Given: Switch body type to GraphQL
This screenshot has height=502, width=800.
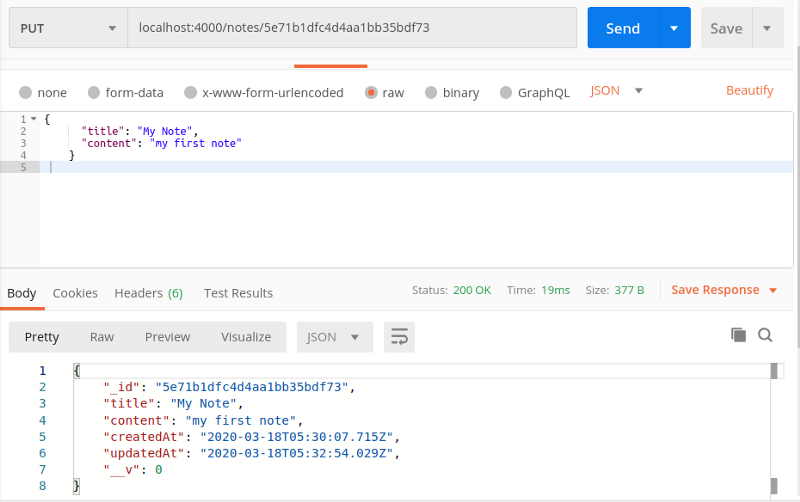Looking at the screenshot, I should click(x=505, y=93).
